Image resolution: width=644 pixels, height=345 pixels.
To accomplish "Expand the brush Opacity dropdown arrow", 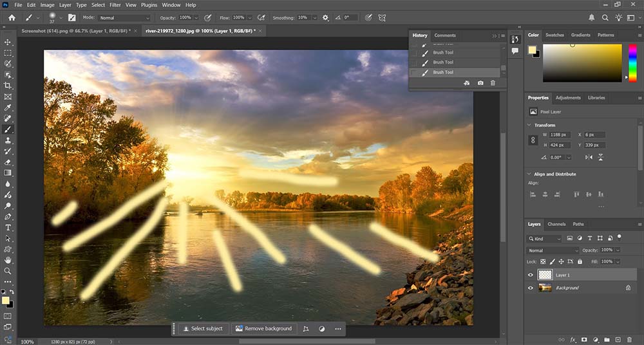I will click(x=197, y=17).
